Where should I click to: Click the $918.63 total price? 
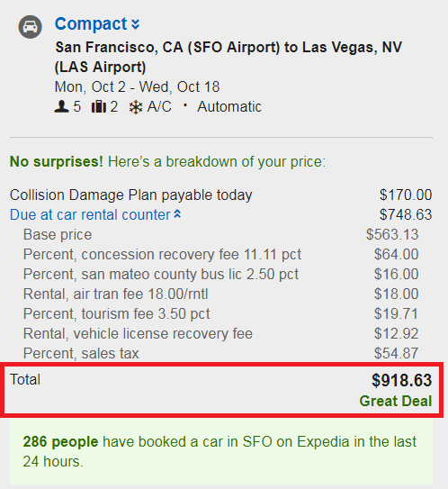coord(401,380)
